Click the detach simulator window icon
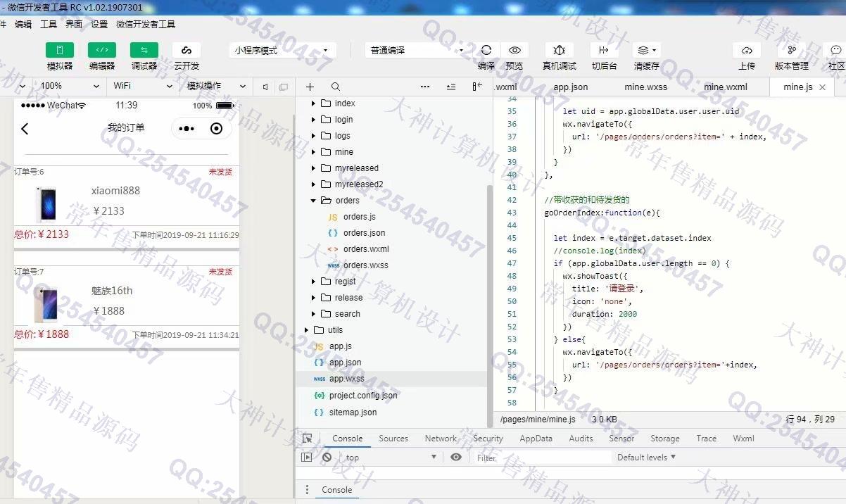Screen dimensions: 846x504 click(x=284, y=87)
